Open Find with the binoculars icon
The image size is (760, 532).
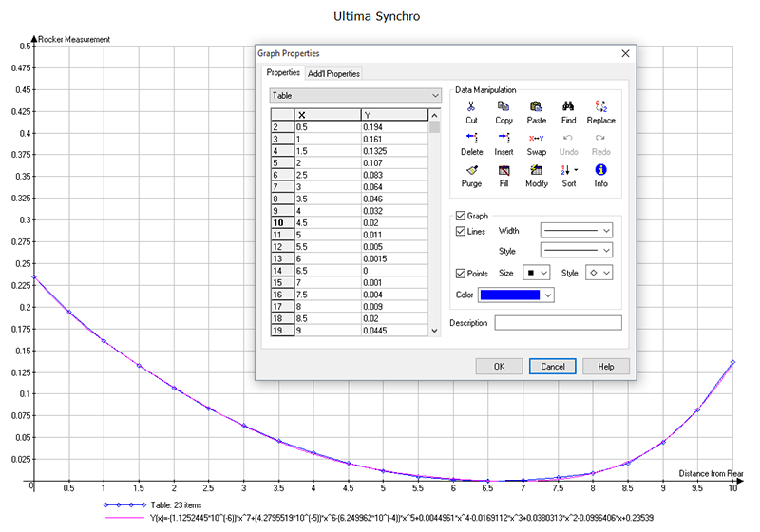[568, 106]
